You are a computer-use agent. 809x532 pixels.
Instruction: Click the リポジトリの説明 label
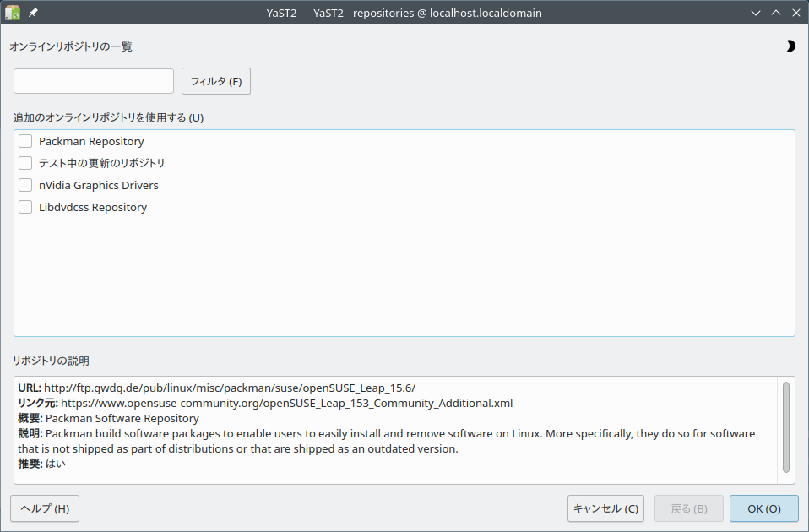[x=51, y=361]
